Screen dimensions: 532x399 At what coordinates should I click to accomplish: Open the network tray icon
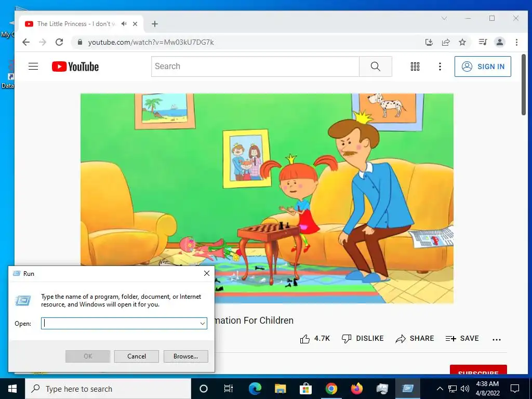point(453,389)
